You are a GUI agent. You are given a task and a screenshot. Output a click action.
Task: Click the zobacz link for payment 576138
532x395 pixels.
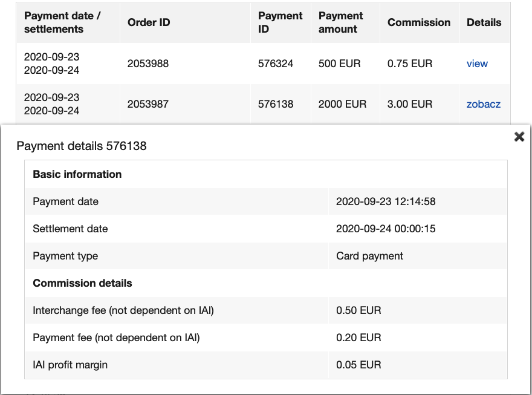[x=483, y=104]
